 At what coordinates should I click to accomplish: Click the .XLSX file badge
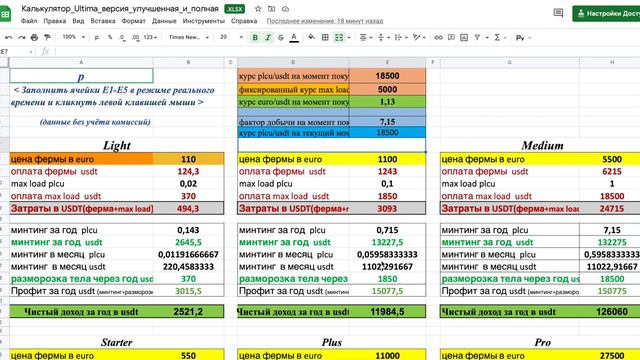(x=235, y=9)
